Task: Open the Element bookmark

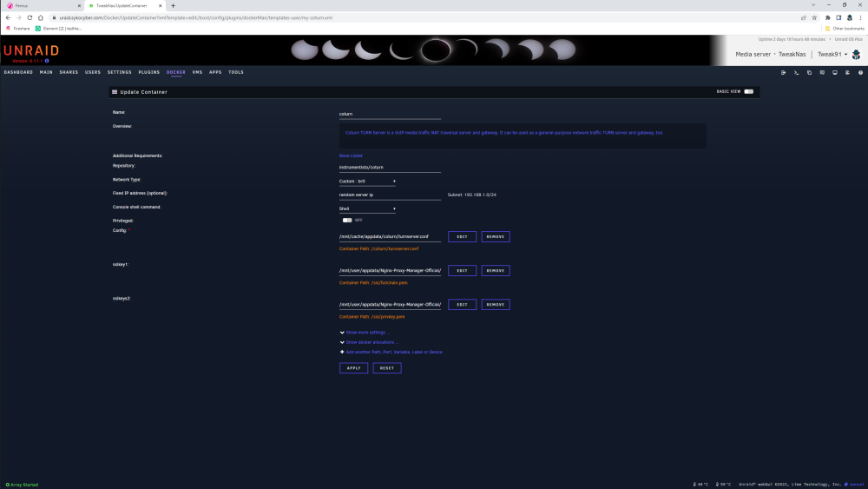Action: click(x=58, y=29)
